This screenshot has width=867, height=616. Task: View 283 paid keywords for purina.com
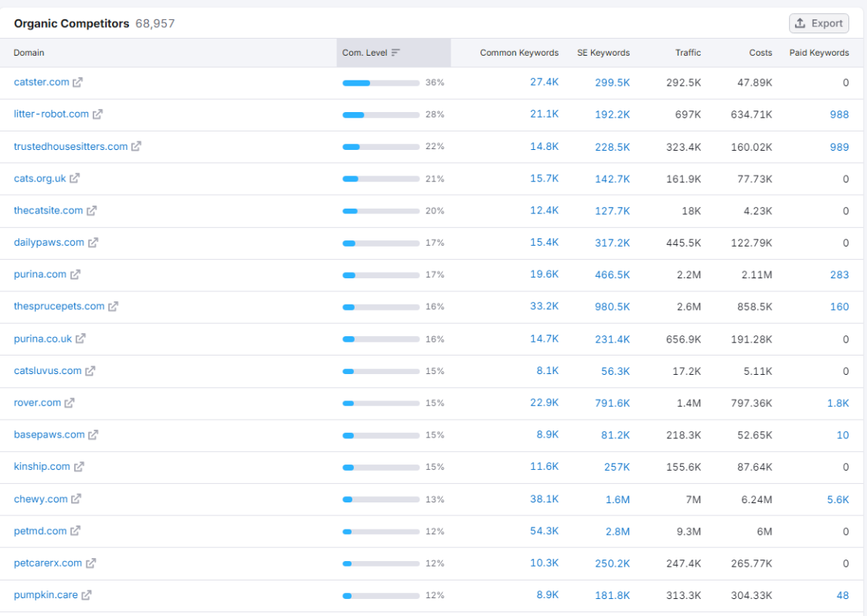tap(839, 275)
